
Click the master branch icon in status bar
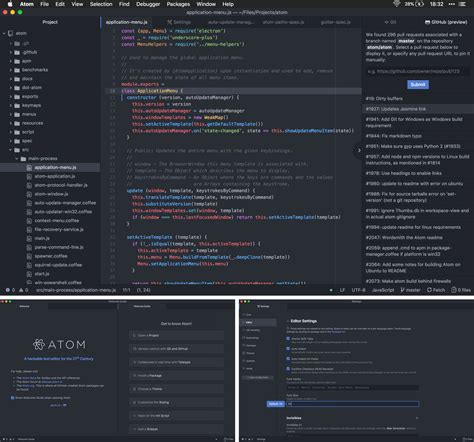pyautogui.click(x=403, y=290)
